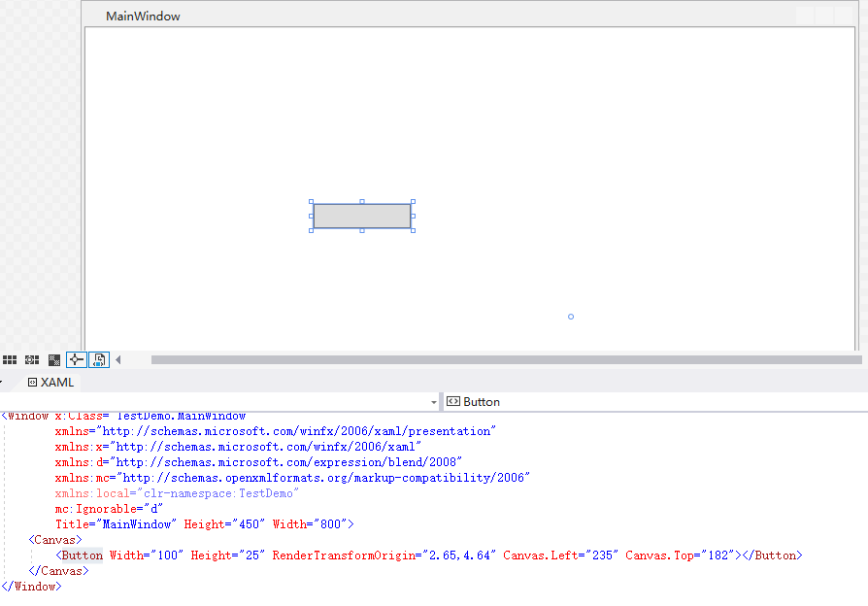Switch to the XAML tab
The width and height of the screenshot is (868, 606).
click(50, 383)
